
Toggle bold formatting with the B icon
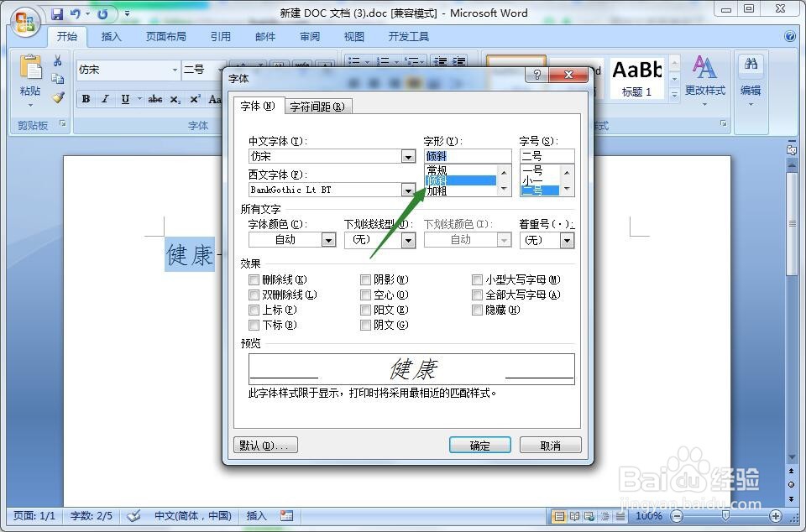coord(86,99)
